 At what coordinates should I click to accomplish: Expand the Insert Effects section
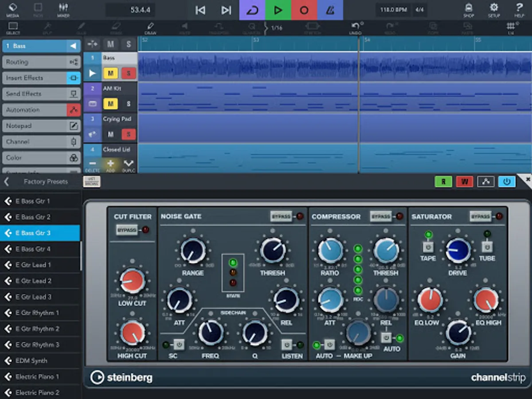[x=41, y=78]
